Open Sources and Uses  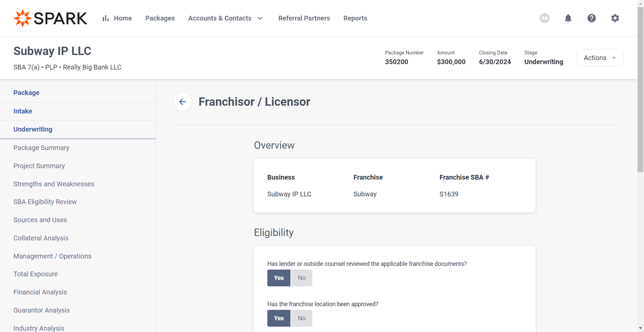40,220
